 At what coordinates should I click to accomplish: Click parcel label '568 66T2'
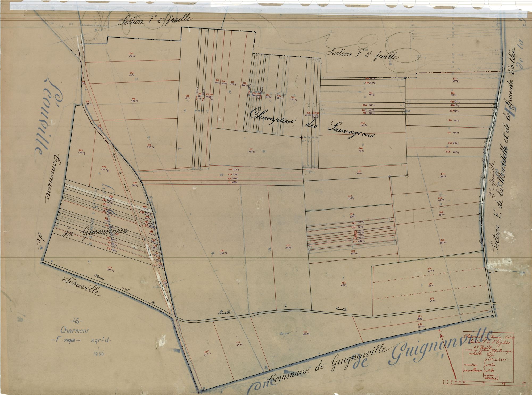234,169
